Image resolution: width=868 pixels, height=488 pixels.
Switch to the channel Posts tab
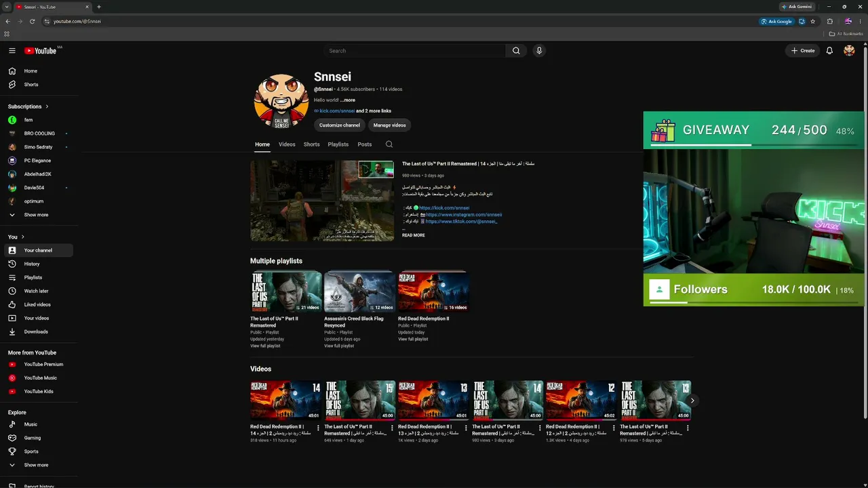pos(364,144)
